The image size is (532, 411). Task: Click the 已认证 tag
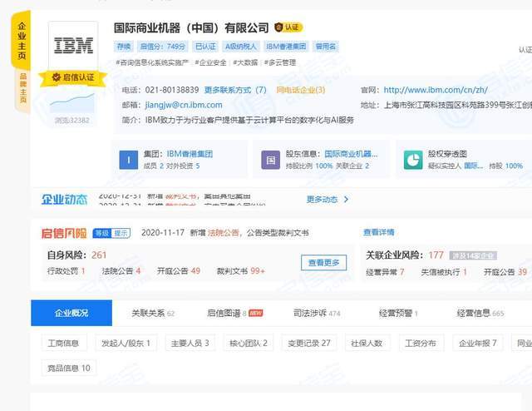click(x=205, y=47)
